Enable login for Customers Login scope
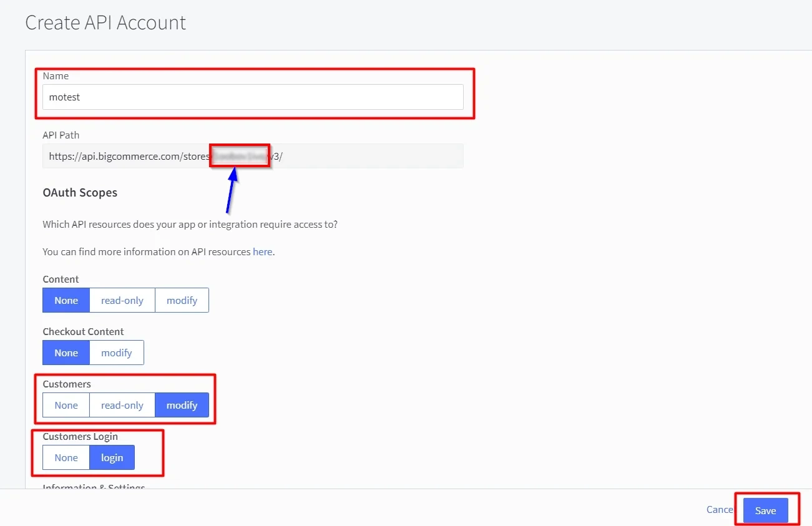The width and height of the screenshot is (812, 526). tap(112, 457)
